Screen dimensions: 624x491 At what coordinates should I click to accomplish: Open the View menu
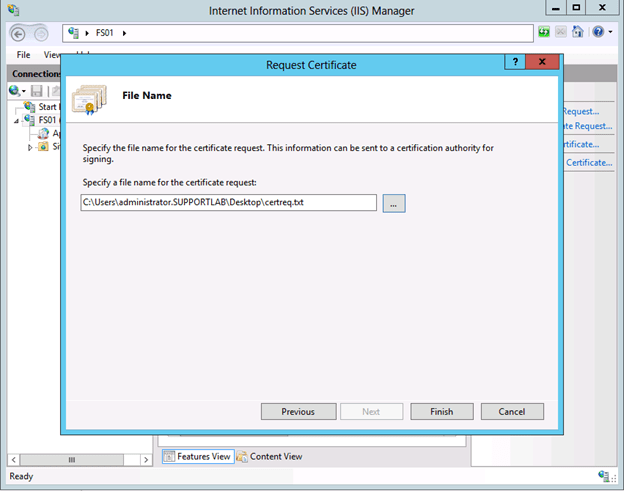52,55
